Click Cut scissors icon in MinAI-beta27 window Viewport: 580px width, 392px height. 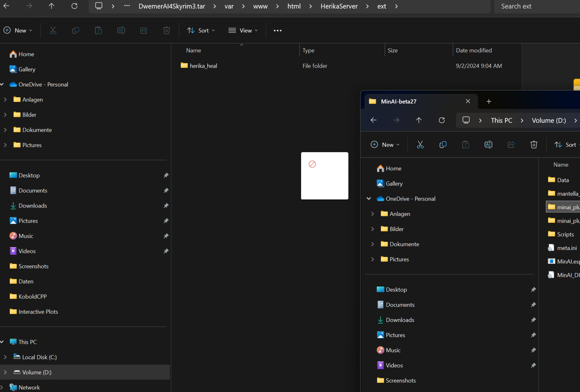click(420, 145)
